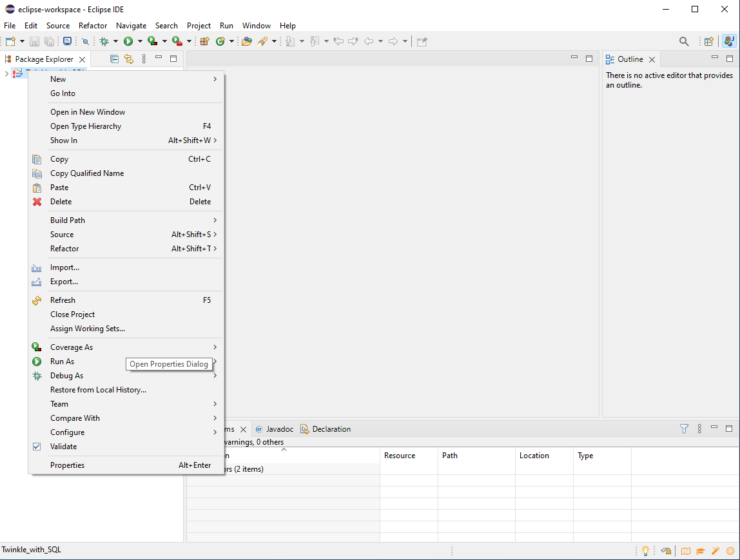Open the Navigate menu

131,26
